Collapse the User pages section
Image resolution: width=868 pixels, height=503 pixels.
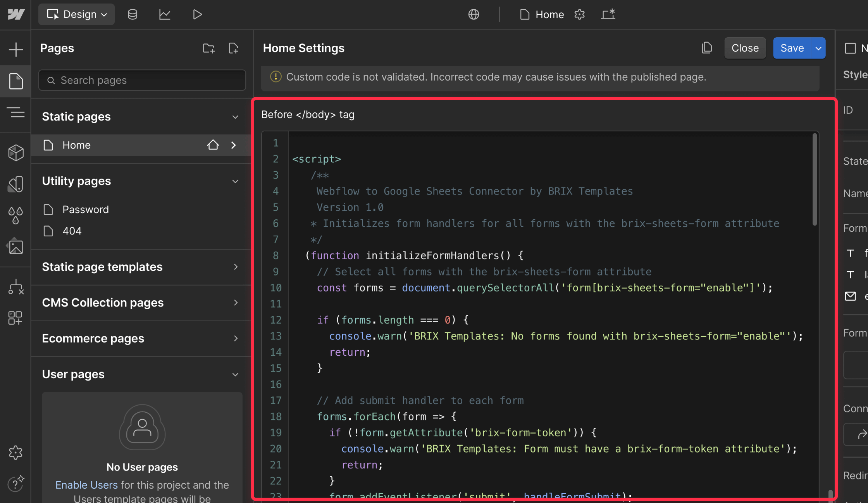pyautogui.click(x=235, y=374)
